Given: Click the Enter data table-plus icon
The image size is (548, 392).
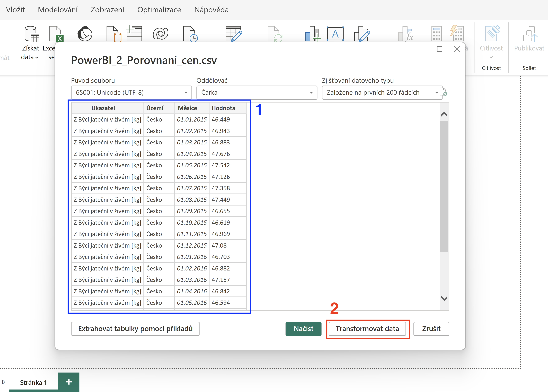Looking at the screenshot, I should pos(134,33).
